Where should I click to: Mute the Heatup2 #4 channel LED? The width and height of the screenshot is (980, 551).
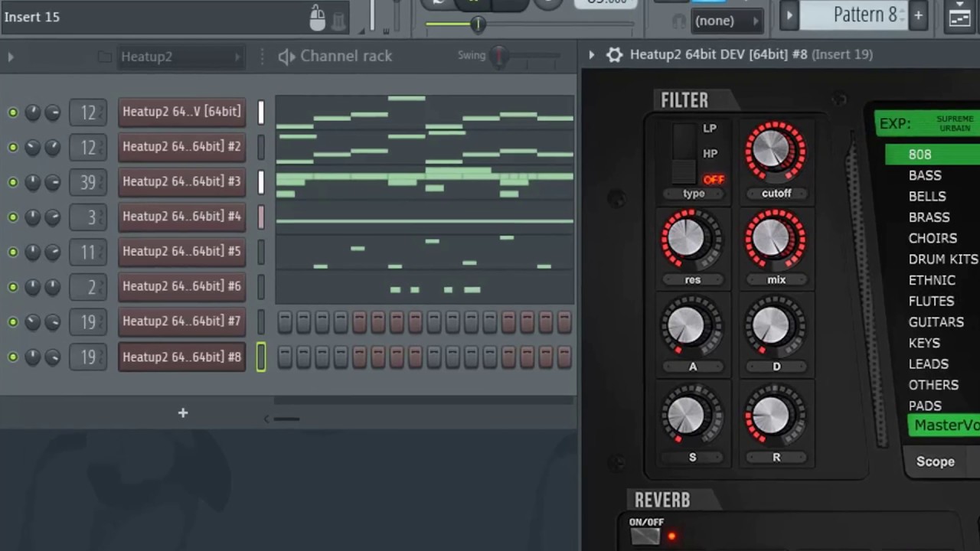pos(12,217)
